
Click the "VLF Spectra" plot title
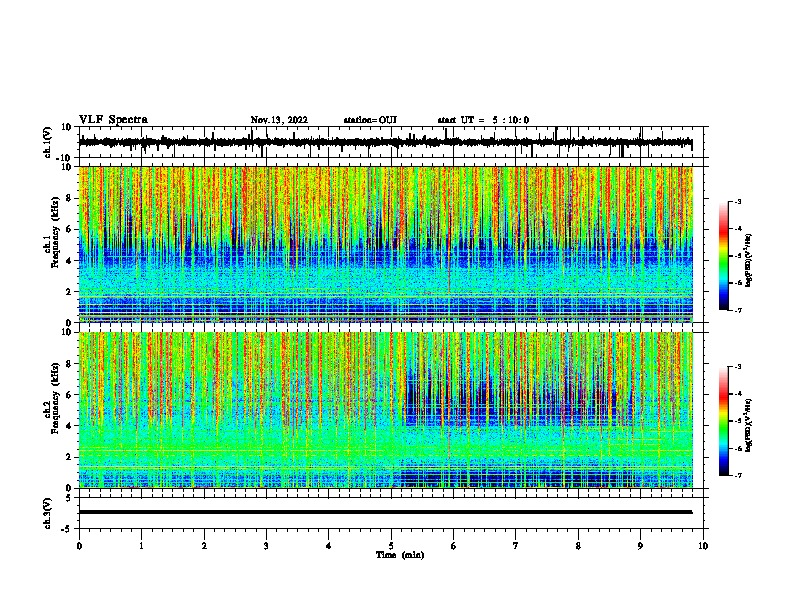113,120
